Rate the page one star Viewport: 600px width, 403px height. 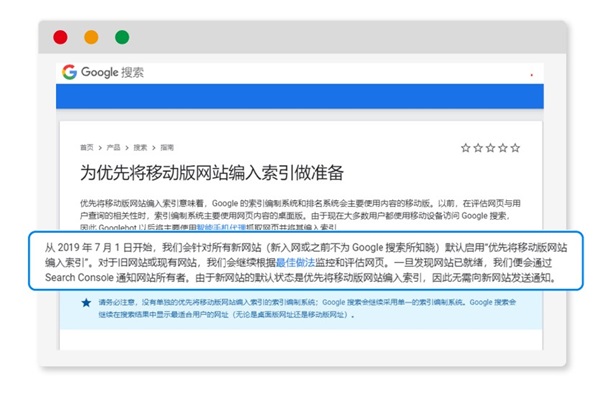tap(466, 148)
